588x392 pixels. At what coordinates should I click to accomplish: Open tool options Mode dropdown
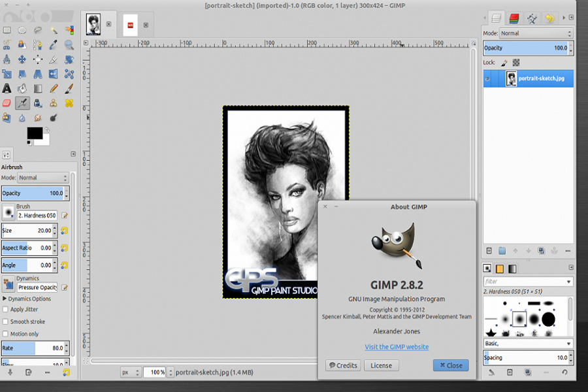point(42,178)
